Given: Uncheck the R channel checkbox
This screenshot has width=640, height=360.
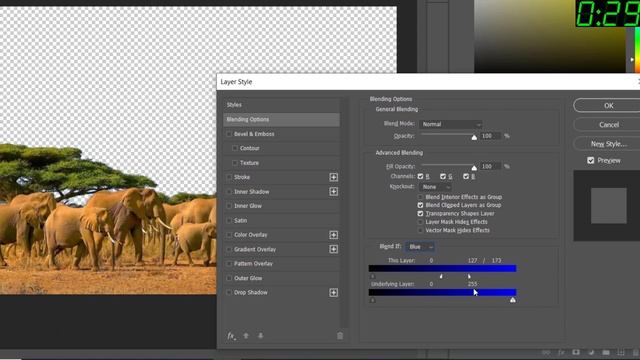Looking at the screenshot, I should coord(420,176).
